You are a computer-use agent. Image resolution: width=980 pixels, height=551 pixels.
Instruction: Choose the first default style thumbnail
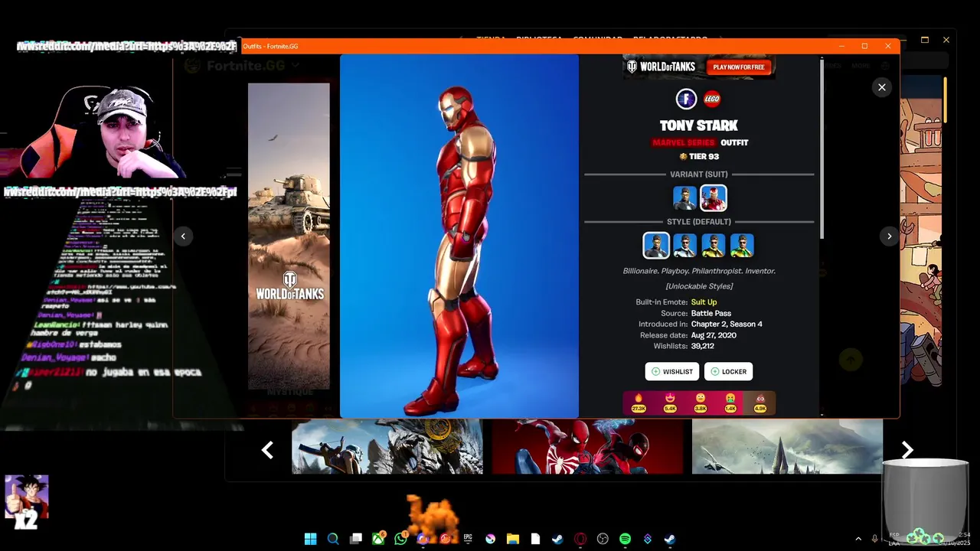pos(656,246)
